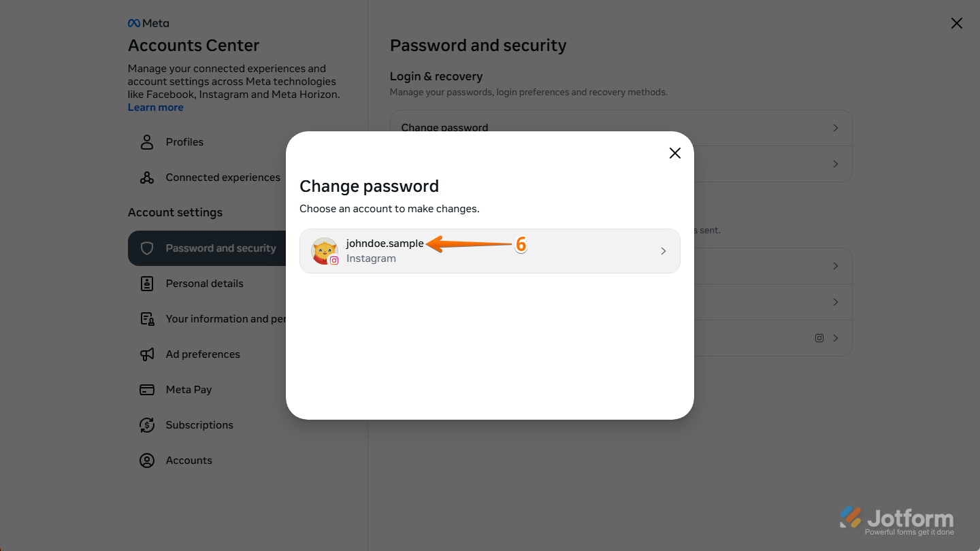The height and width of the screenshot is (551, 980).
Task: Select the Subscriptions icon
Action: click(147, 424)
